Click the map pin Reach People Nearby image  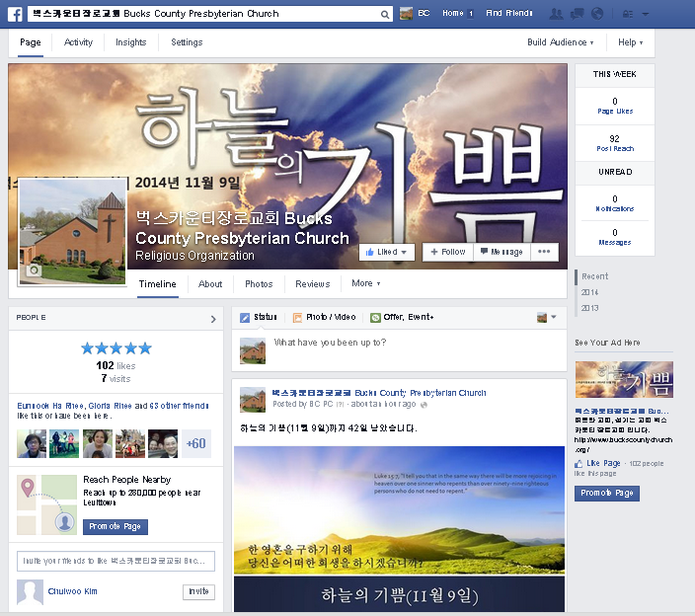[47, 504]
